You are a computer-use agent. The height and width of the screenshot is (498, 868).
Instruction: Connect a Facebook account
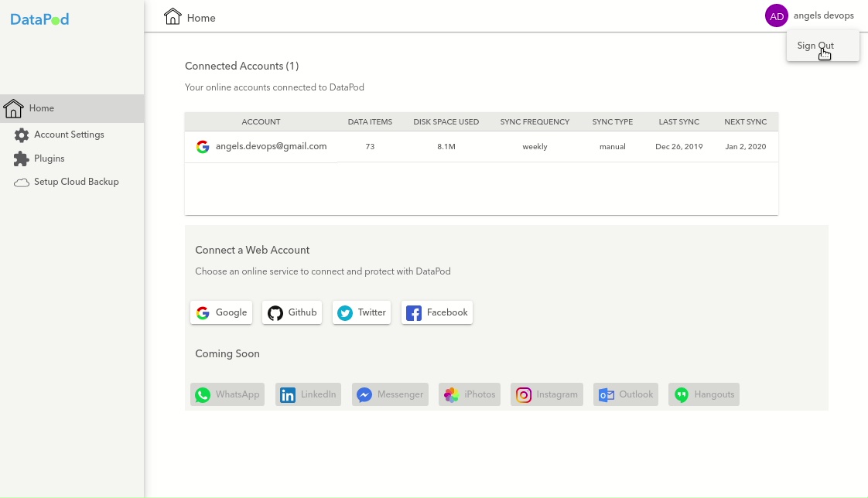[x=436, y=312]
